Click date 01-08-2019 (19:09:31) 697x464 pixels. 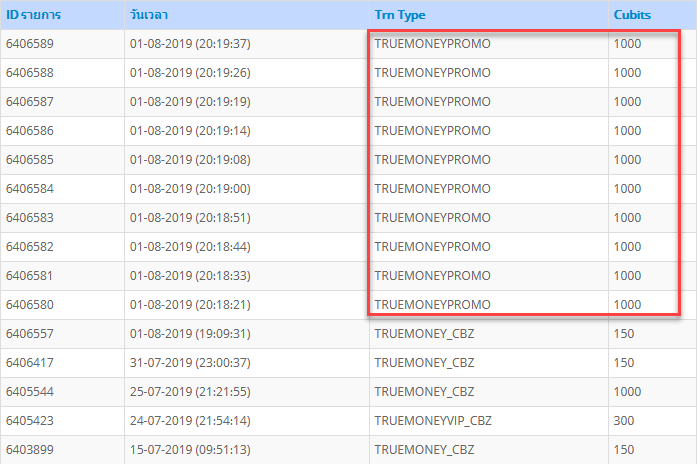coord(190,334)
